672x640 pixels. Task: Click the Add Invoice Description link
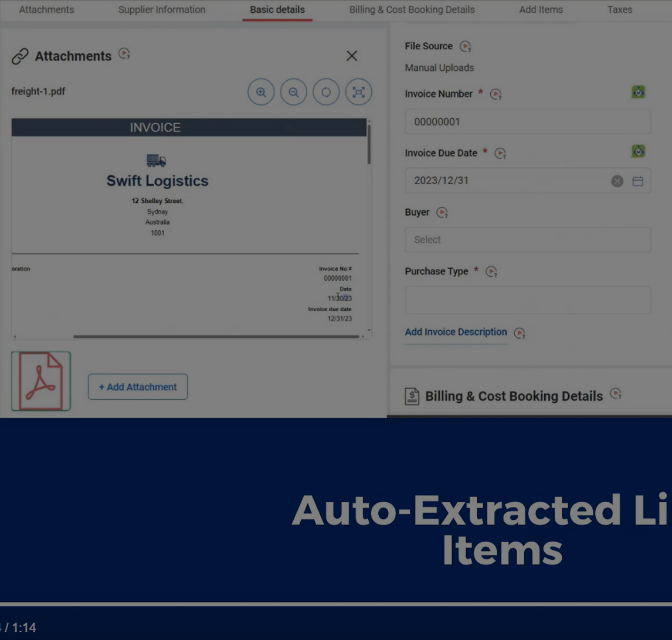(x=456, y=332)
